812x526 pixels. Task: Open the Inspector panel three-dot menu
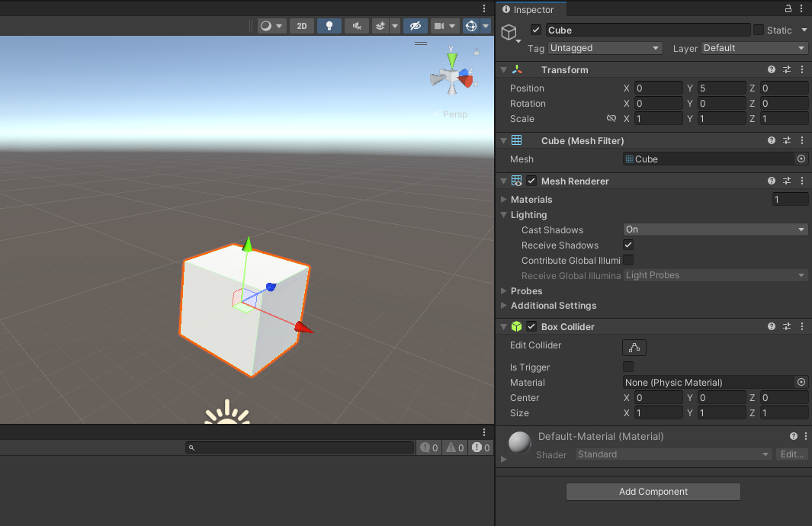coord(801,9)
